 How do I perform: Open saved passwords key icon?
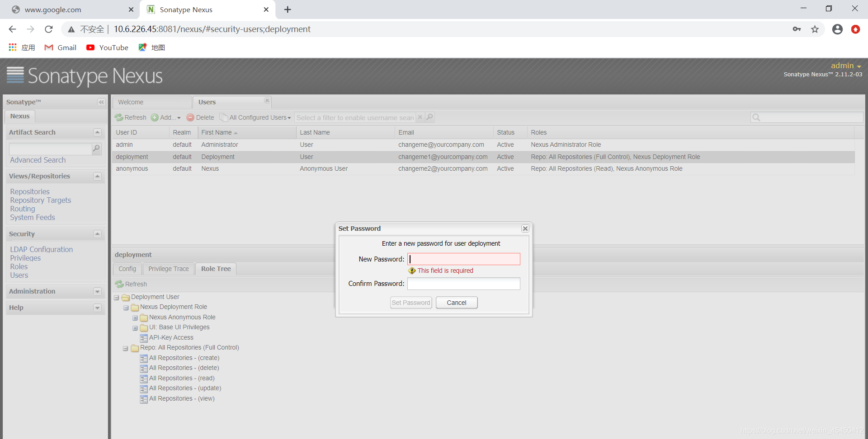(x=797, y=29)
